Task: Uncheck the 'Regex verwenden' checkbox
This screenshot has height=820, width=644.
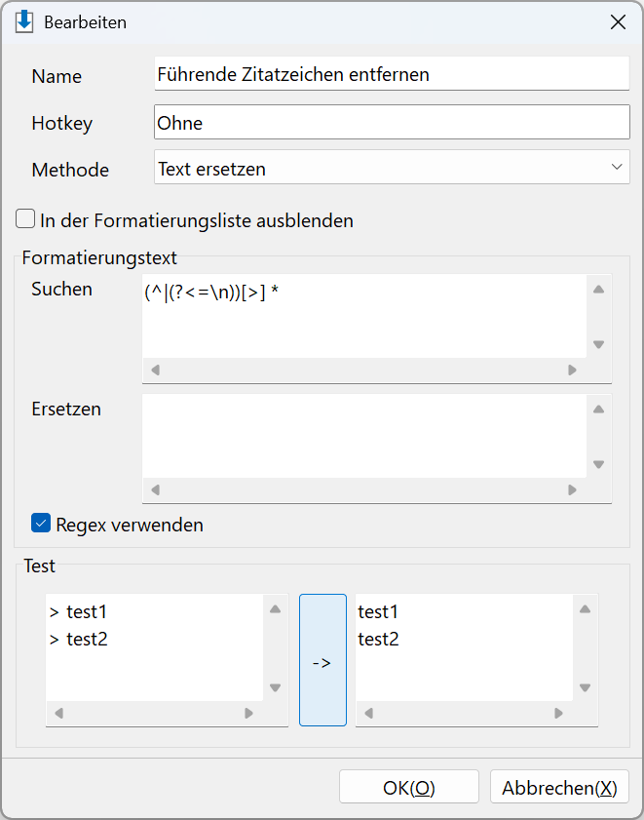Action: [41, 523]
